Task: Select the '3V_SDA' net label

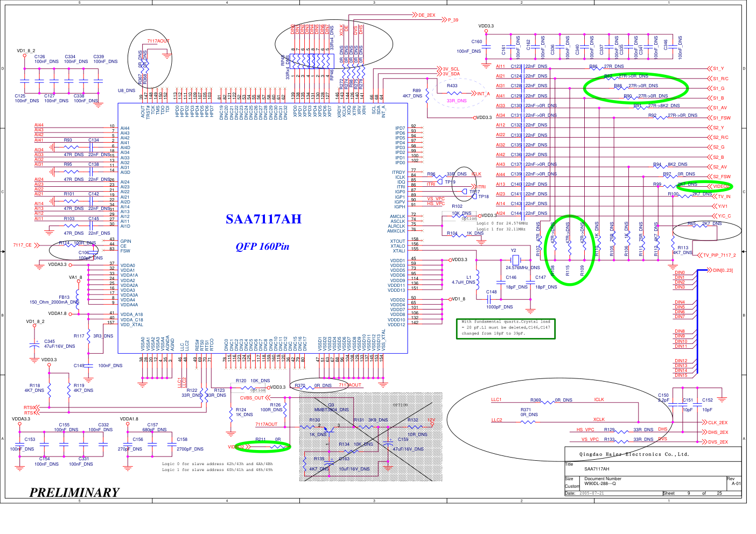Action: pos(451,74)
